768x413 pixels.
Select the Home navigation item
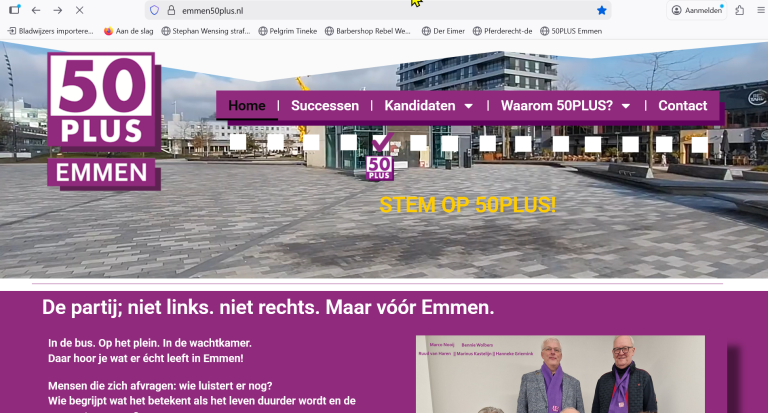pyautogui.click(x=247, y=106)
